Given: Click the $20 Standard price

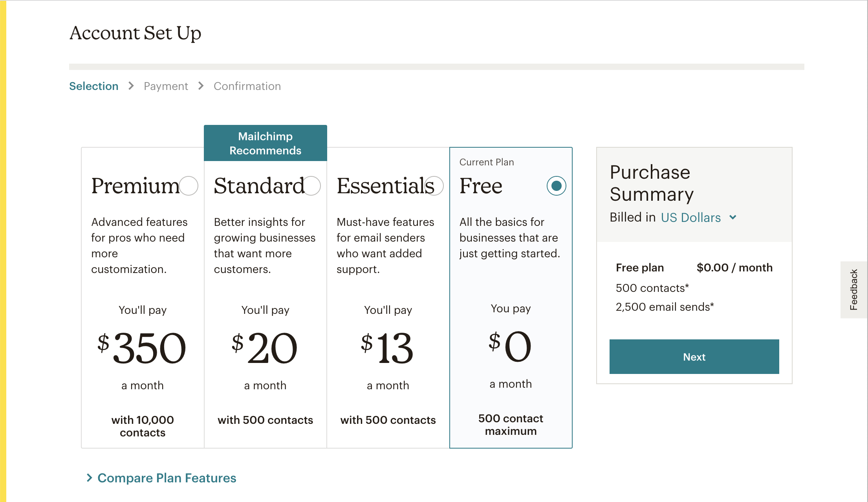Looking at the screenshot, I should [265, 348].
